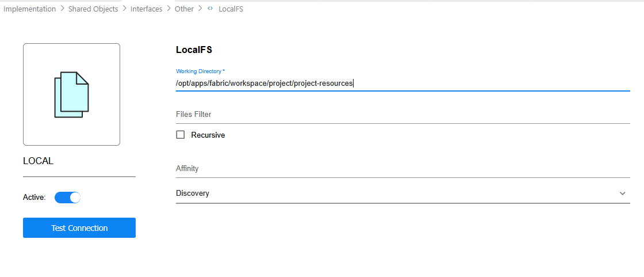Viewport: 644px width, 277px height.
Task: Focus the Working Directory path field
Action: [402, 84]
